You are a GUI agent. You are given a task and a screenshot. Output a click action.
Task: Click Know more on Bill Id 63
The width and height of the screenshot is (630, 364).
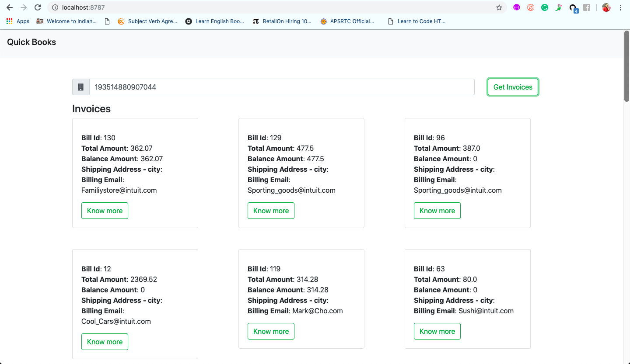pos(437,331)
